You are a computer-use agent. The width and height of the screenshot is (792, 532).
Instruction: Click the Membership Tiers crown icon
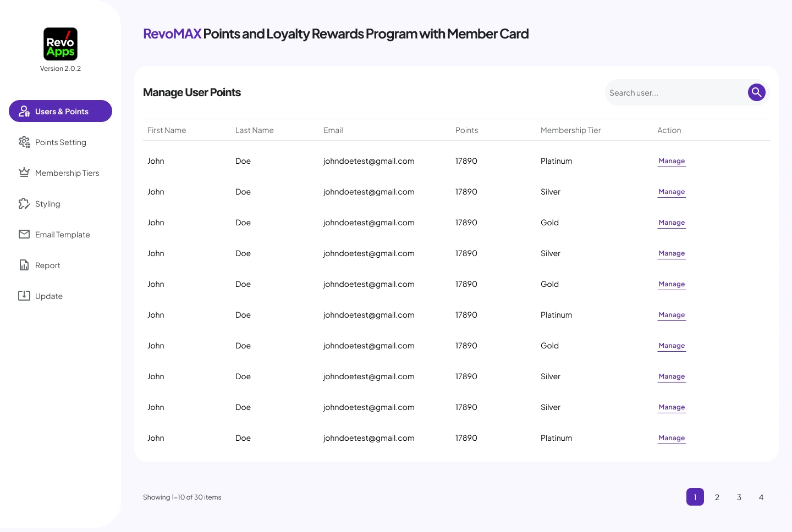click(x=24, y=173)
